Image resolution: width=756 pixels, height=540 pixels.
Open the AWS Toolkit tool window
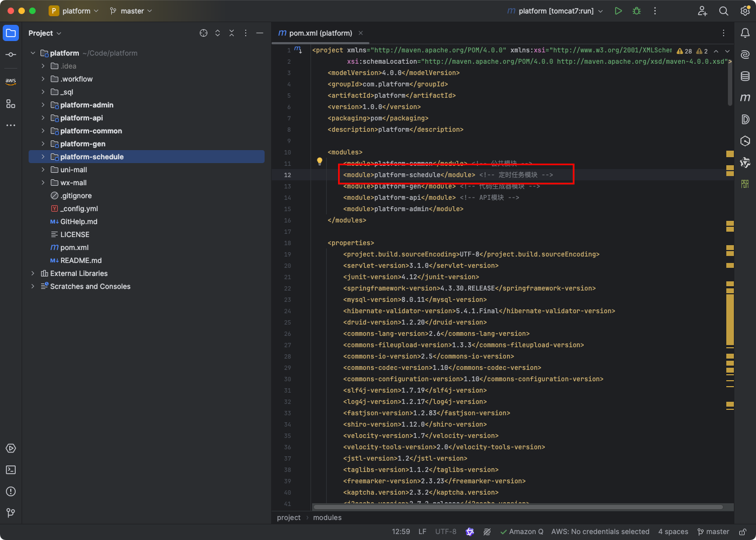(11, 81)
